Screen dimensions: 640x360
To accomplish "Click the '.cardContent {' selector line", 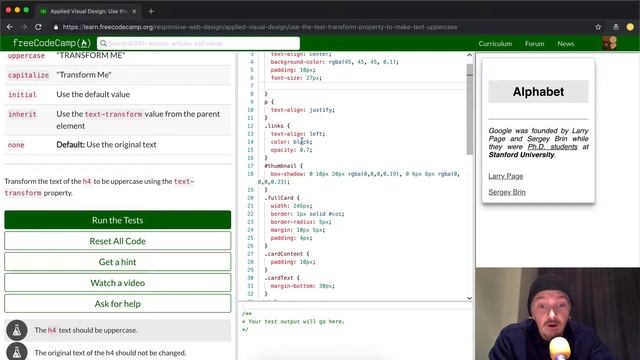I will pyautogui.click(x=287, y=253).
